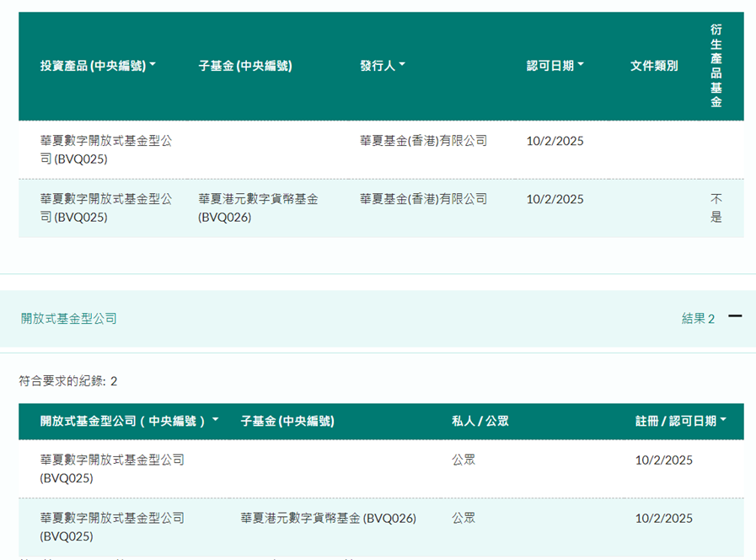This screenshot has height=560, width=756.
Task: Sort by 開放式基金型公司 (中央編號) column header
Action: point(129,421)
